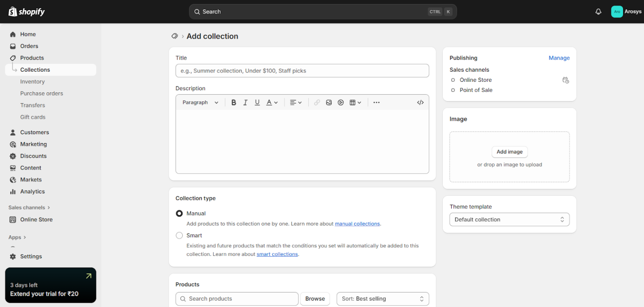This screenshot has width=644, height=307.
Task: Open the Sort: Best selling dropdown
Action: coord(382,299)
